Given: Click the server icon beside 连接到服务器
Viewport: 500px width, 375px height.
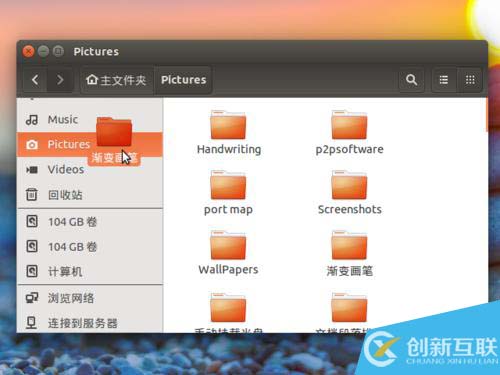Looking at the screenshot, I should 31,323.
